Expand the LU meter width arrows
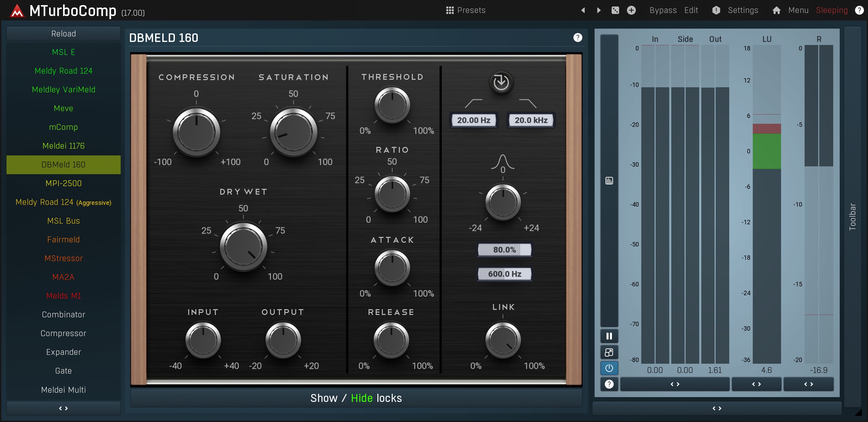The height and width of the screenshot is (422, 868). pos(757,384)
